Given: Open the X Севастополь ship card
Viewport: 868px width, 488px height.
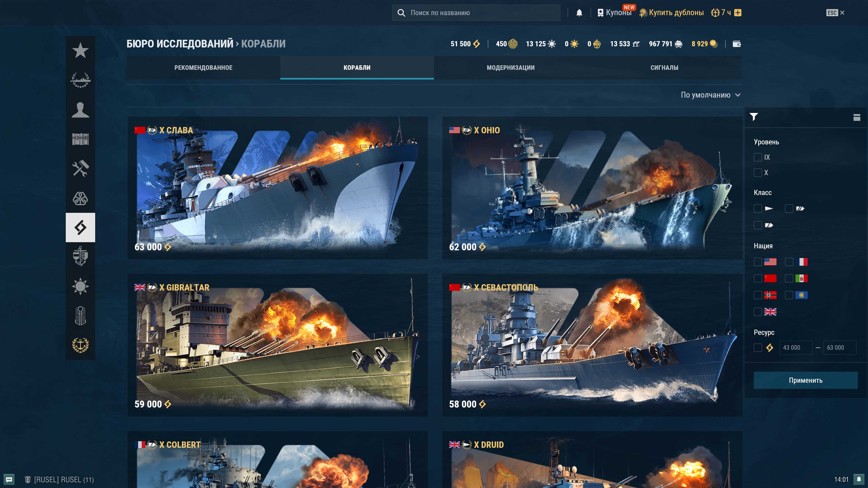Looking at the screenshot, I should pyautogui.click(x=592, y=345).
